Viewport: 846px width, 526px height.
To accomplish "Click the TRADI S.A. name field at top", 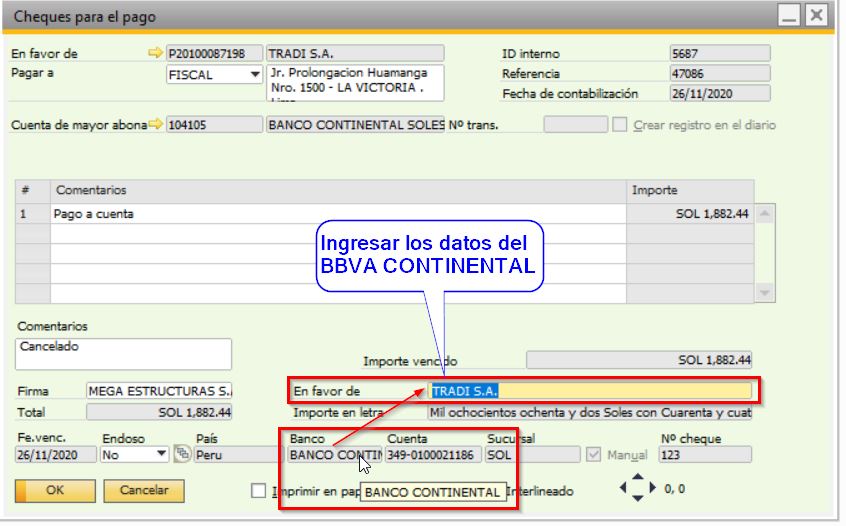I will (355, 53).
